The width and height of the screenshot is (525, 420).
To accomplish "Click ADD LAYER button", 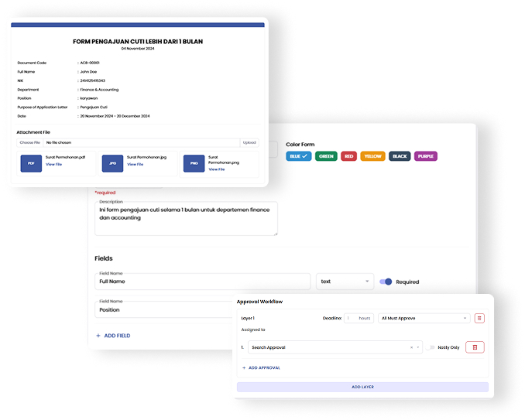I will [362, 387].
